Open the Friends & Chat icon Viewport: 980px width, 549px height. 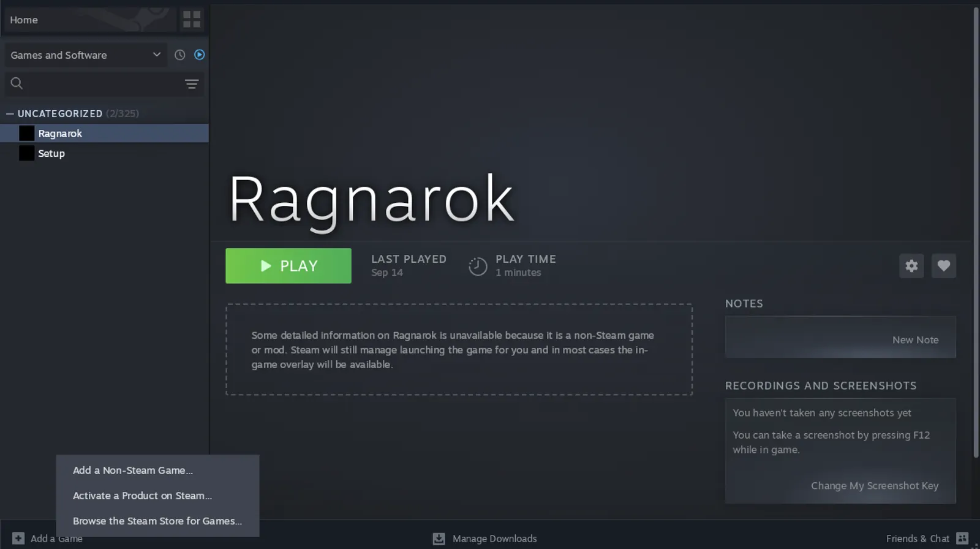962,538
